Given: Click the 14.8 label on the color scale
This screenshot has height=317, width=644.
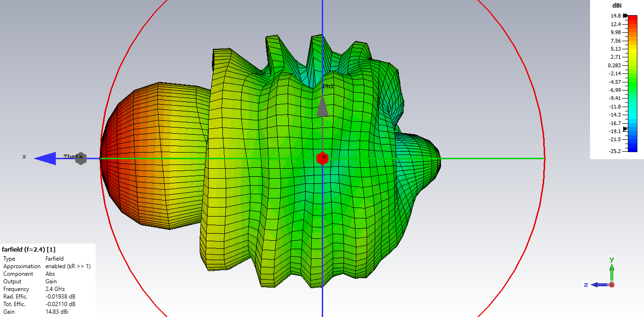Looking at the screenshot, I should (615, 16).
